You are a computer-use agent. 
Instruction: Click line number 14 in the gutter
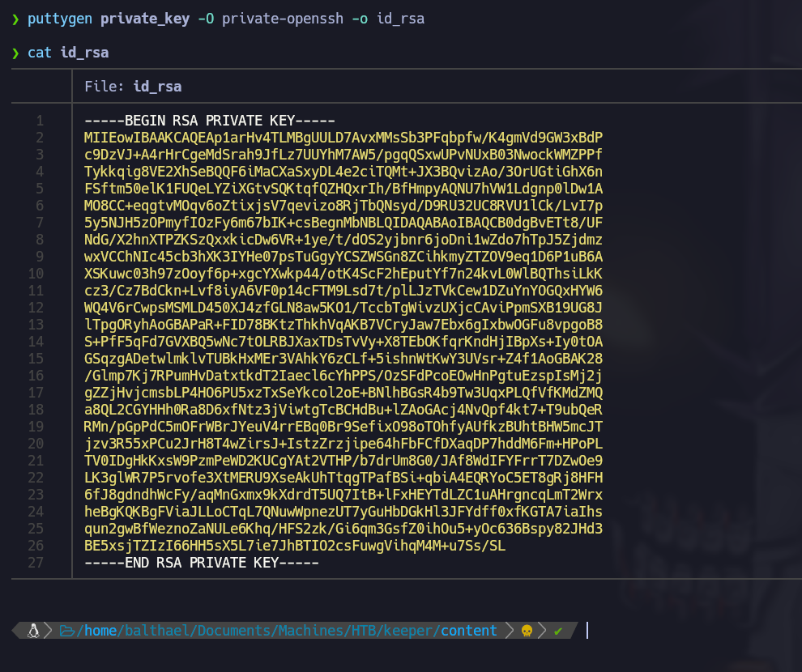click(36, 342)
